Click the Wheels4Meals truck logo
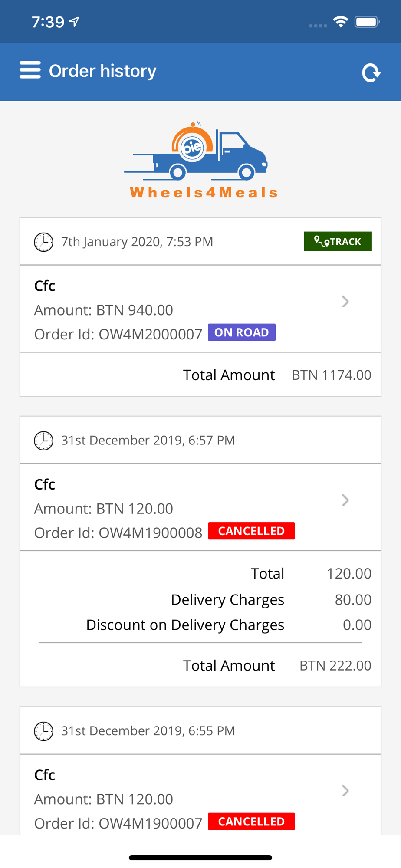Screen dimensions: 401x868 [200, 160]
